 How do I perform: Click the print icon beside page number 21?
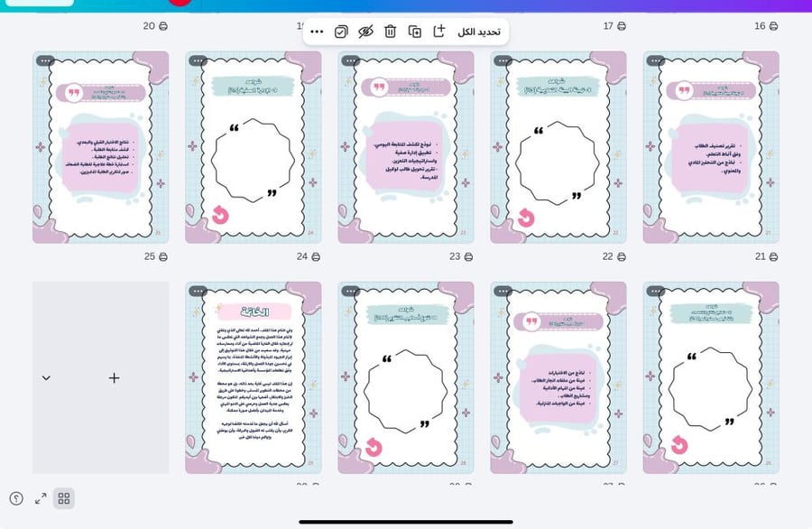[774, 256]
